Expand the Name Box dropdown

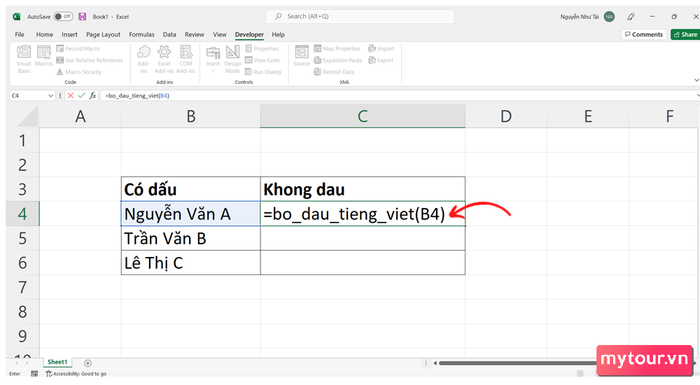tap(50, 96)
